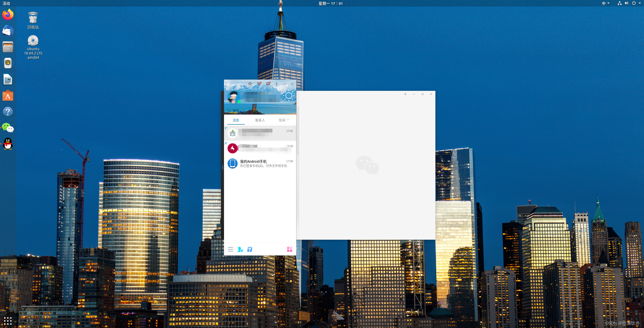Open the QQ main menu hamburger icon
The width and height of the screenshot is (644, 328).
tap(230, 250)
